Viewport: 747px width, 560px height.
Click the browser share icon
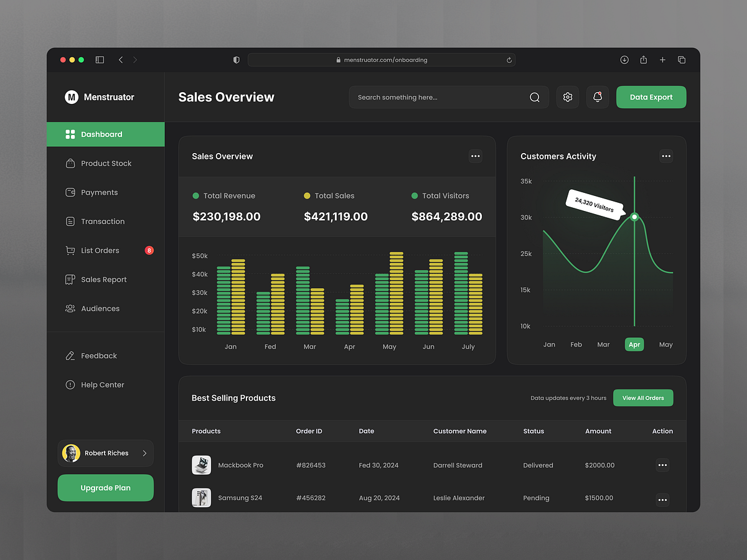pyautogui.click(x=644, y=60)
